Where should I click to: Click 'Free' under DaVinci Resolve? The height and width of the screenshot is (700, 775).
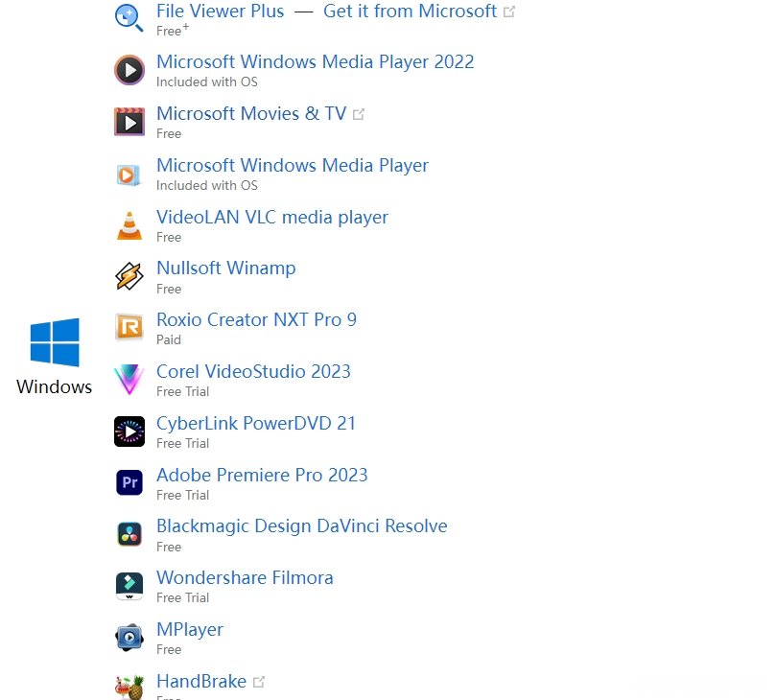(169, 548)
